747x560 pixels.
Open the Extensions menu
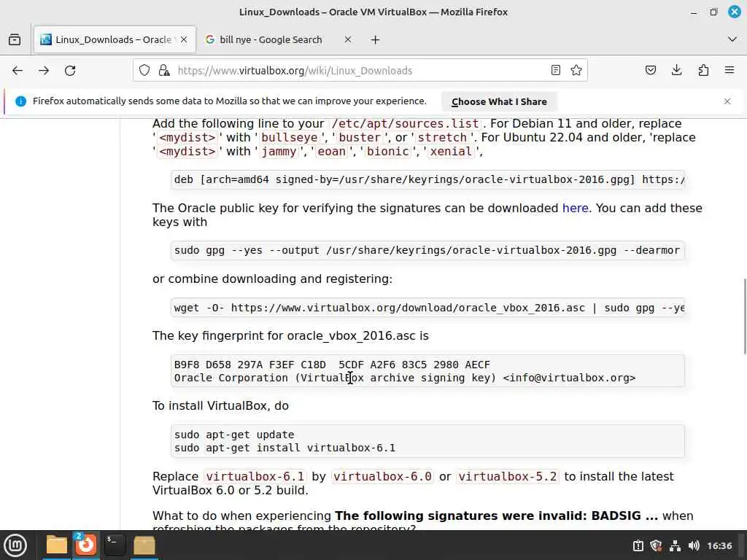point(703,71)
